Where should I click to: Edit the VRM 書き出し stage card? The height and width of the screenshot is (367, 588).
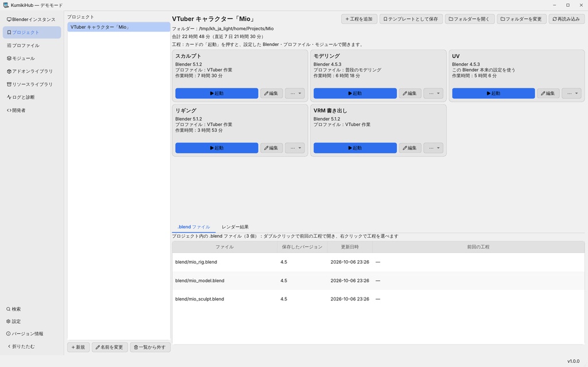click(410, 148)
